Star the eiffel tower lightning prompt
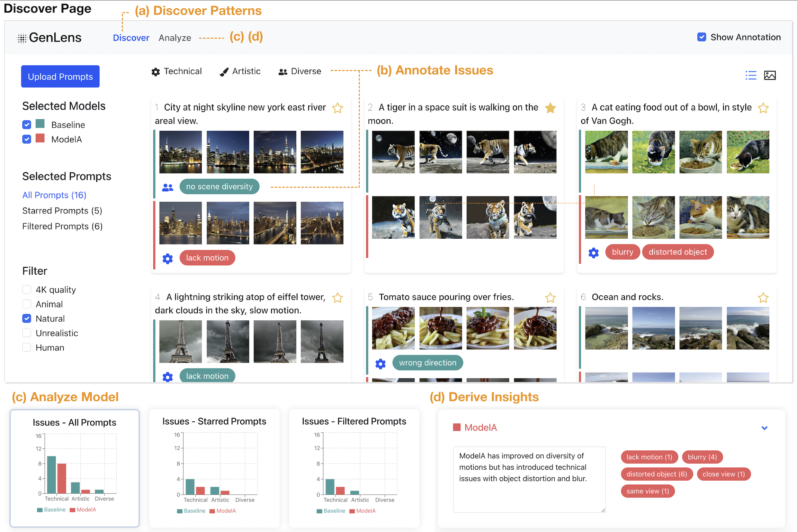The width and height of the screenshot is (797, 532). coord(338,297)
